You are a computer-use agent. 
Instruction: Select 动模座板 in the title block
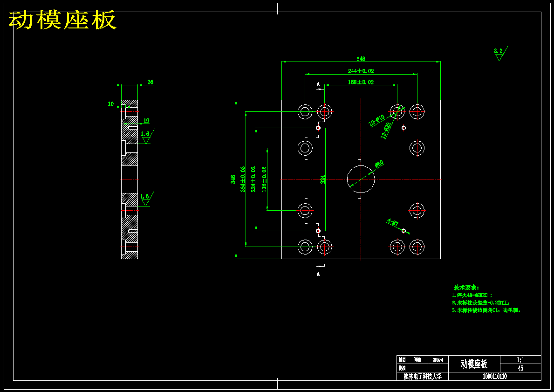tap(474, 364)
